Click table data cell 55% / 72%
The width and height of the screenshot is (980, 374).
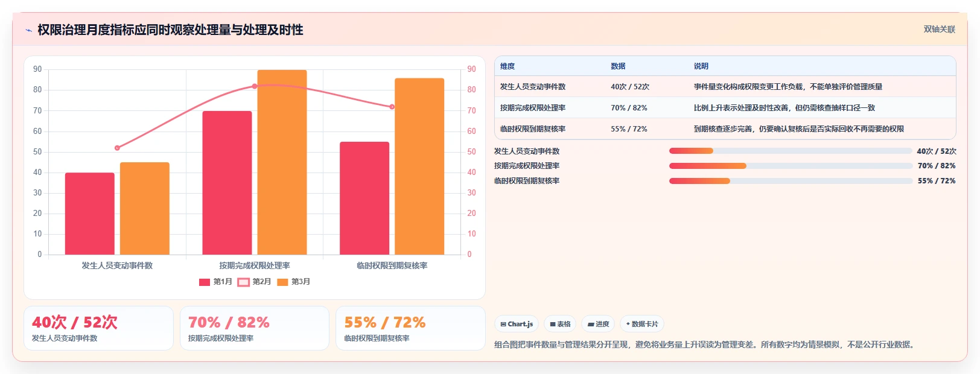629,129
